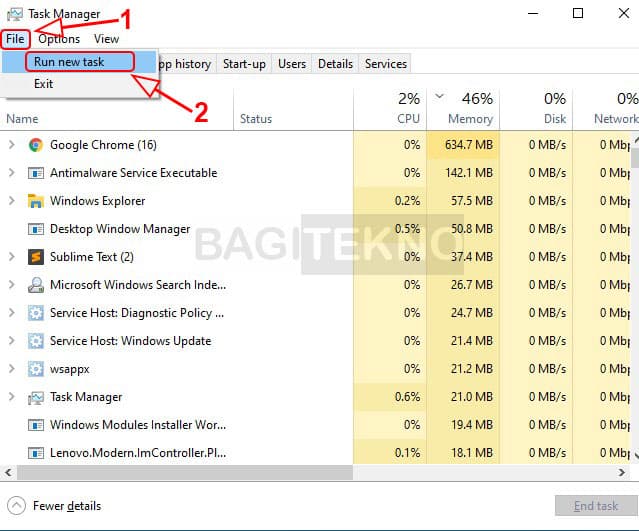Open the View menu
Image resolution: width=639 pixels, height=531 pixels.
coord(106,39)
